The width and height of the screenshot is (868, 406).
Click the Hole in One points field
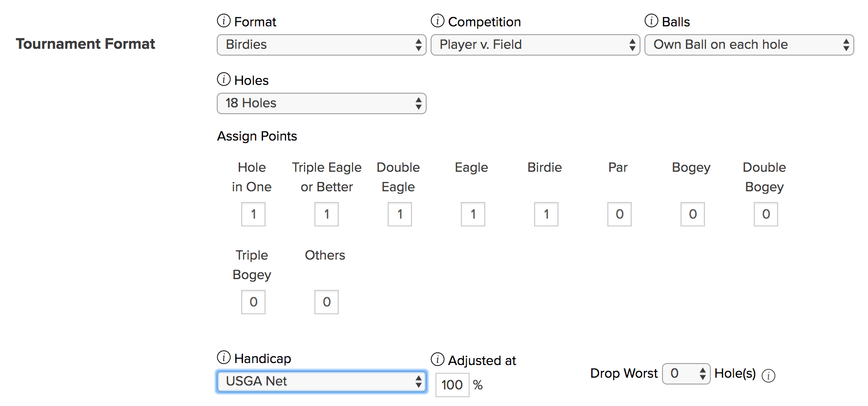point(253,214)
